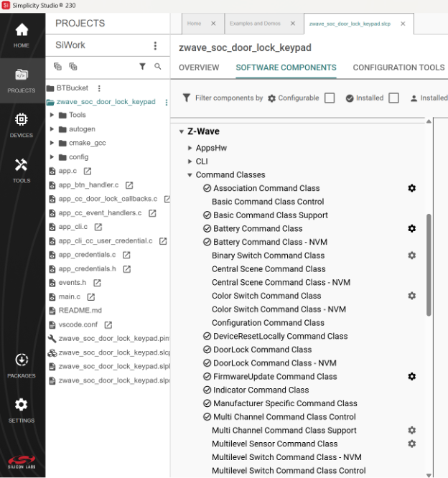Open the Packages sidebar view
The image size is (448, 478).
(22, 365)
